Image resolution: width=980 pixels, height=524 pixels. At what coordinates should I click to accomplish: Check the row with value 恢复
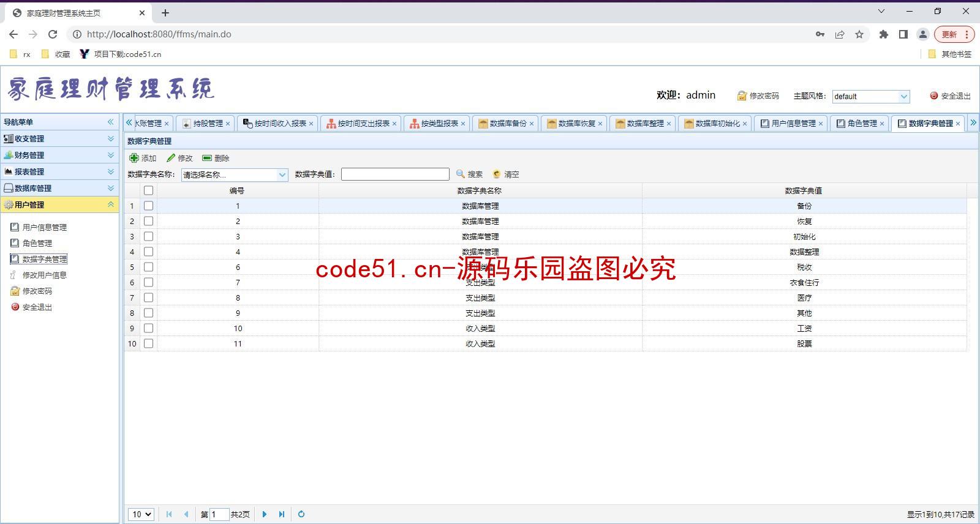tap(148, 221)
